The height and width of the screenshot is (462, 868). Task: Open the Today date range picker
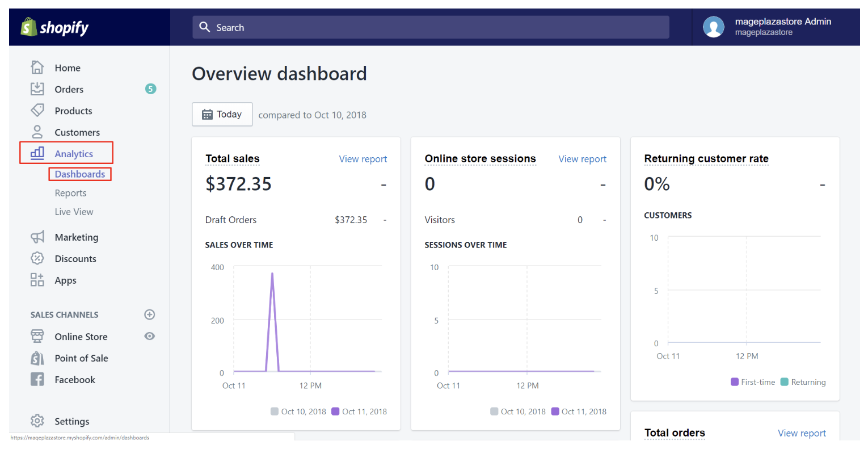click(x=222, y=114)
